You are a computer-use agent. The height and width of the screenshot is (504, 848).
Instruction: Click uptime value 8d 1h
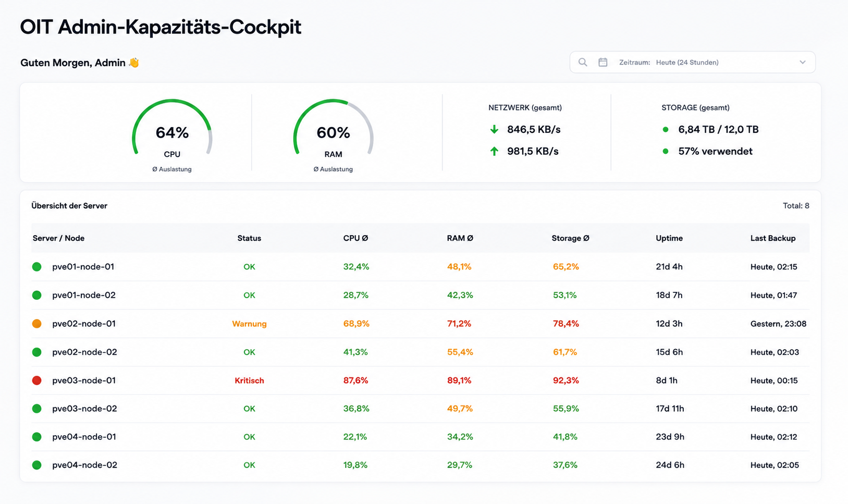[x=667, y=380]
